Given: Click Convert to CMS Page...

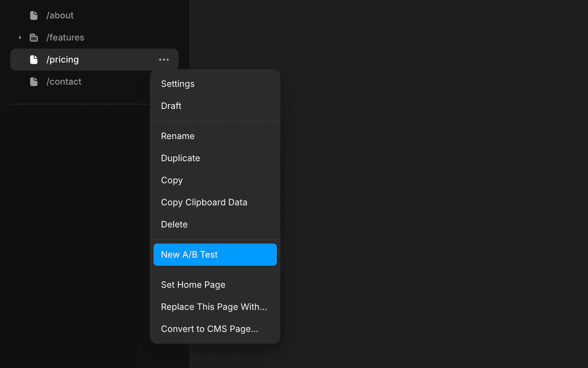Looking at the screenshot, I should pyautogui.click(x=209, y=329).
